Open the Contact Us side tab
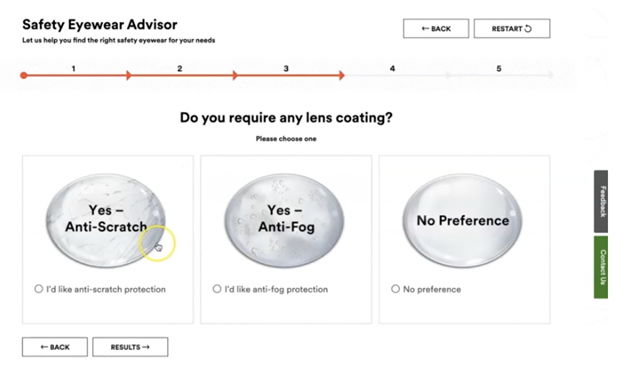 point(601,267)
